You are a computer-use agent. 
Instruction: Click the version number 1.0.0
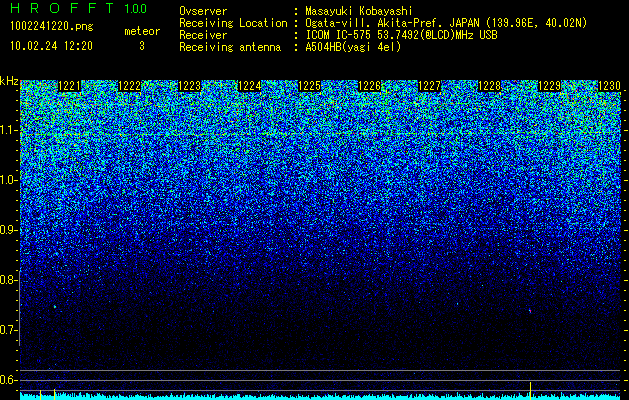[x=136, y=9]
